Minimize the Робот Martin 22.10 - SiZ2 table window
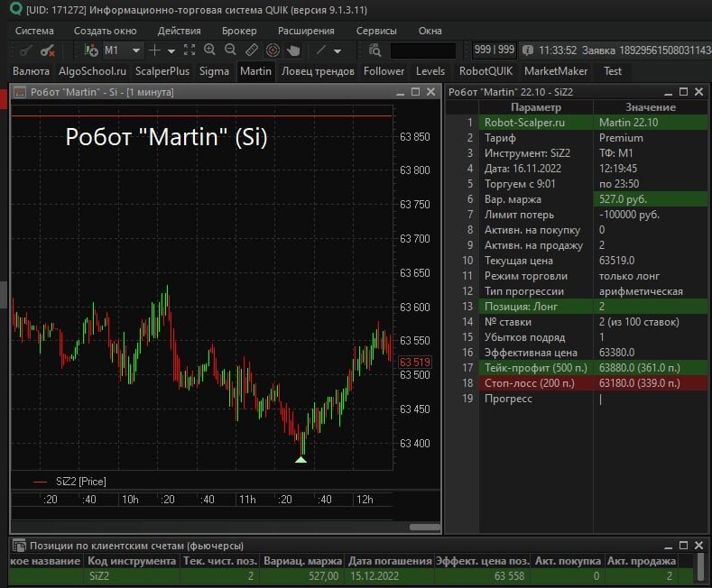712x588 pixels. [668, 93]
